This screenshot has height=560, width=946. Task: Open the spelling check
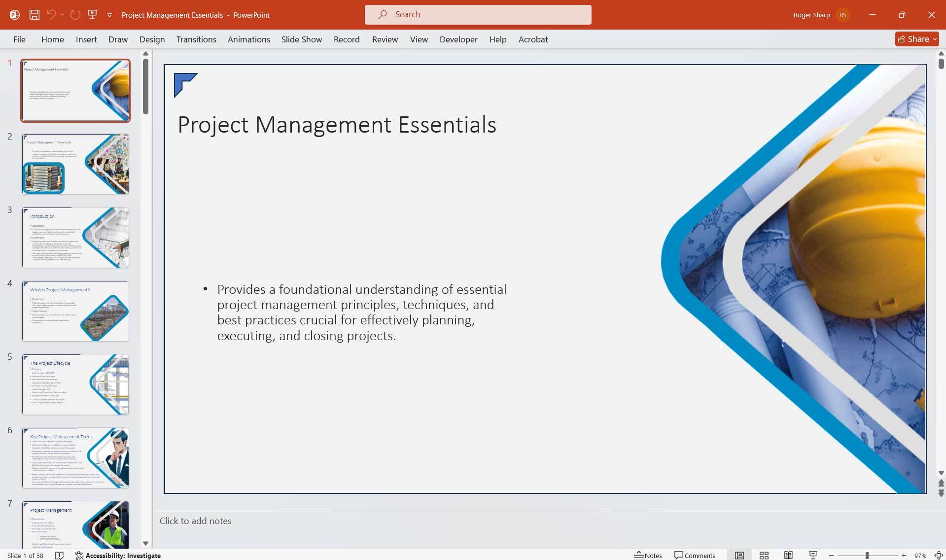(x=60, y=555)
